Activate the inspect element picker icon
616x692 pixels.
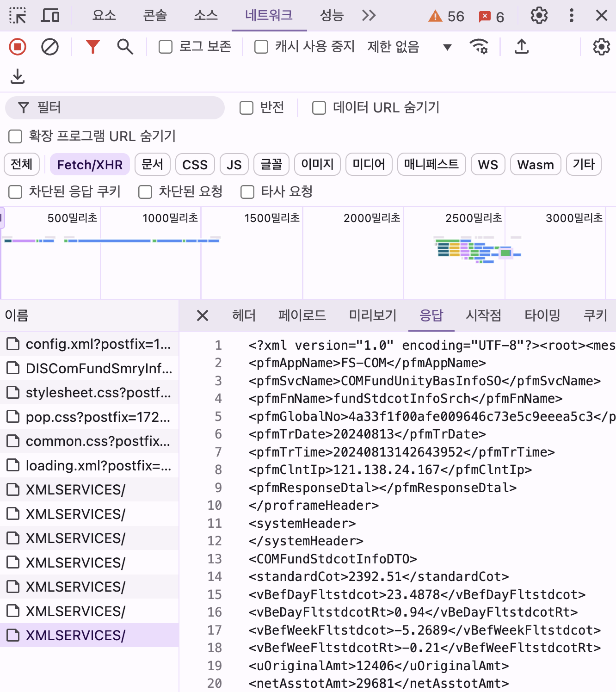coord(18,16)
